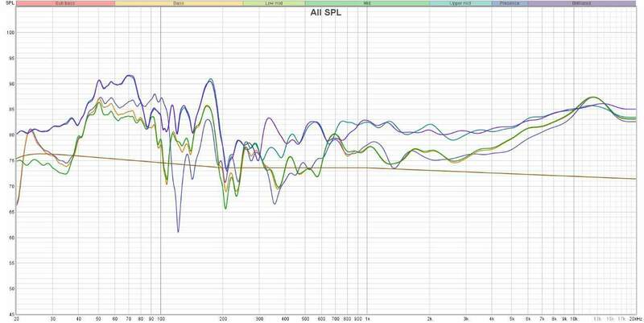Select the green Mid band header

coord(367,4)
